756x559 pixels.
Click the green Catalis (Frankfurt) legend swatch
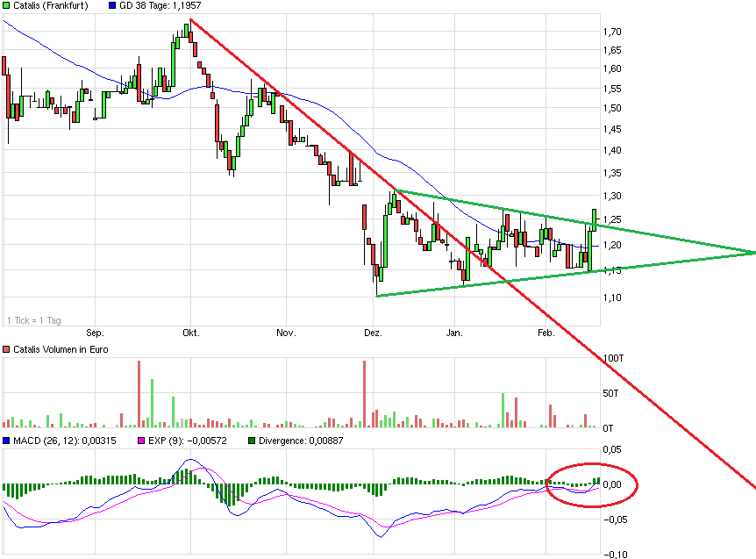pyautogui.click(x=6, y=6)
